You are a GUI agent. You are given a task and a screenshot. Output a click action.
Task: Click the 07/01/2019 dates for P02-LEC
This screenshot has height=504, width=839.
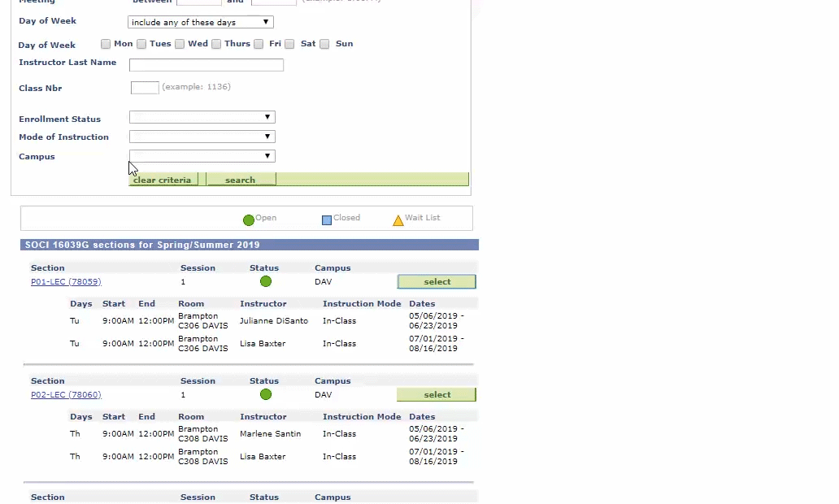click(436, 456)
